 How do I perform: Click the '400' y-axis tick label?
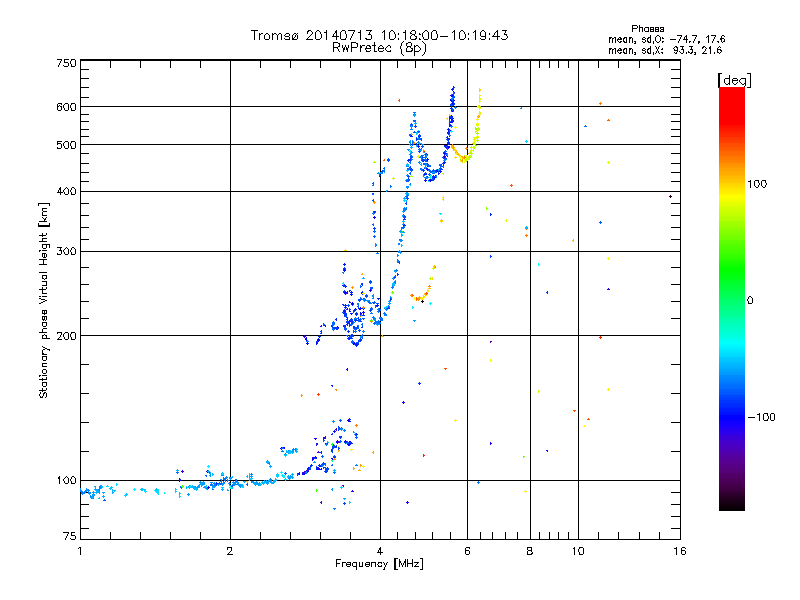(66, 191)
